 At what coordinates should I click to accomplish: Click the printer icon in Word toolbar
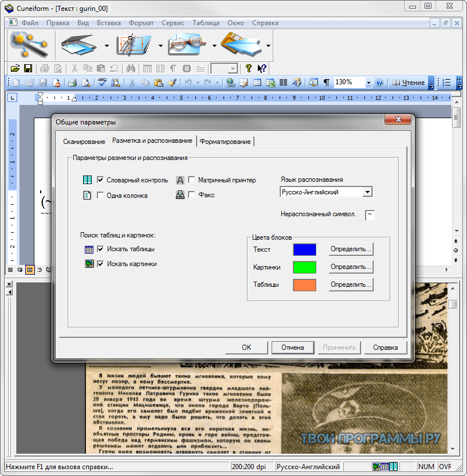(x=72, y=83)
